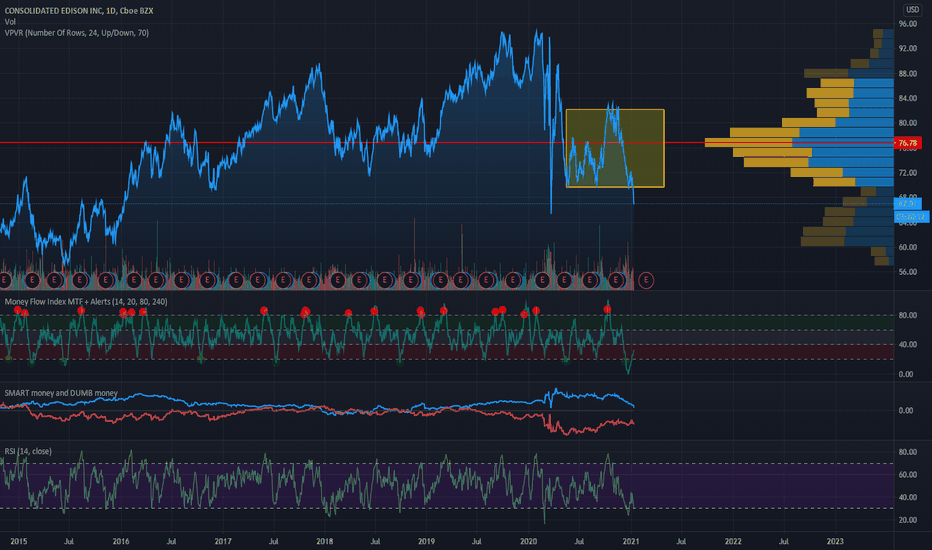Click the 2020 label on the time axis

point(528,541)
